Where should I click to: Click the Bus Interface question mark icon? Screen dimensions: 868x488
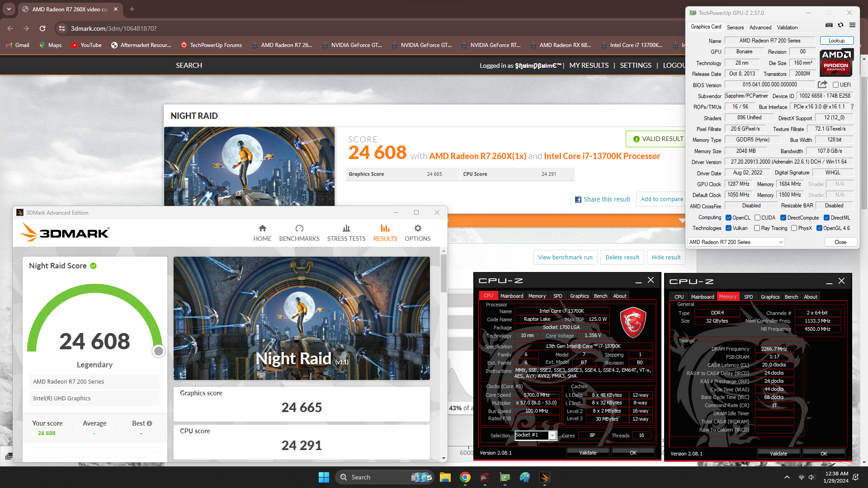click(852, 107)
